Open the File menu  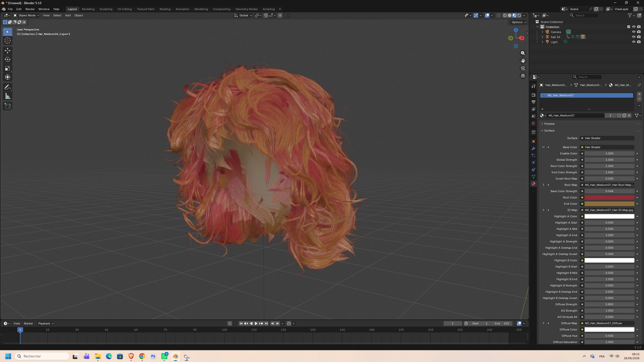pyautogui.click(x=10, y=9)
